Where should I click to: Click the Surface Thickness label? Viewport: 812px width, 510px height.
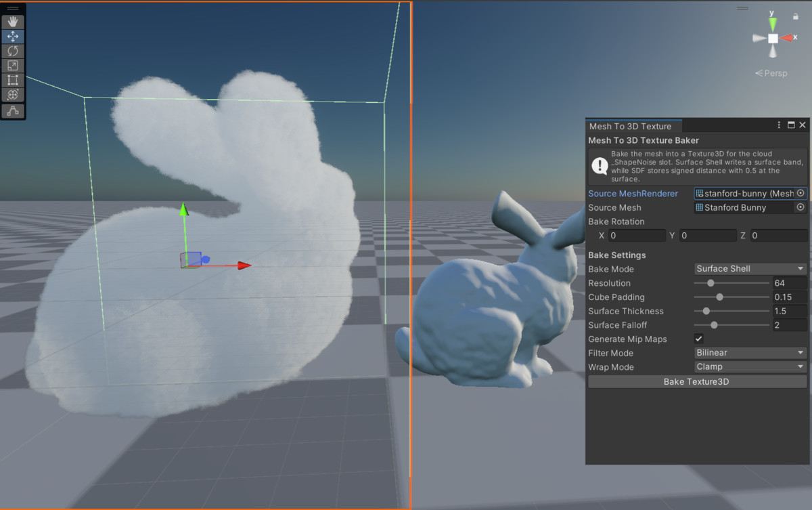point(626,312)
